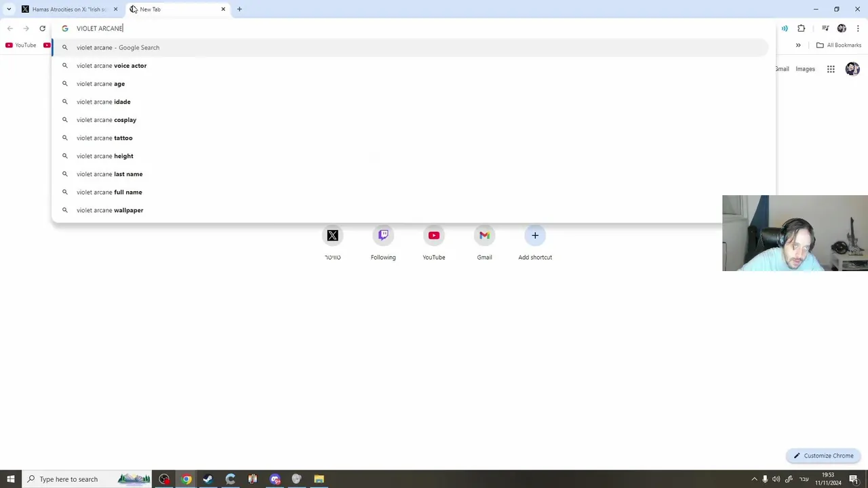Open the All Bookmarks folder
This screenshot has height=488, width=868.
pos(839,45)
